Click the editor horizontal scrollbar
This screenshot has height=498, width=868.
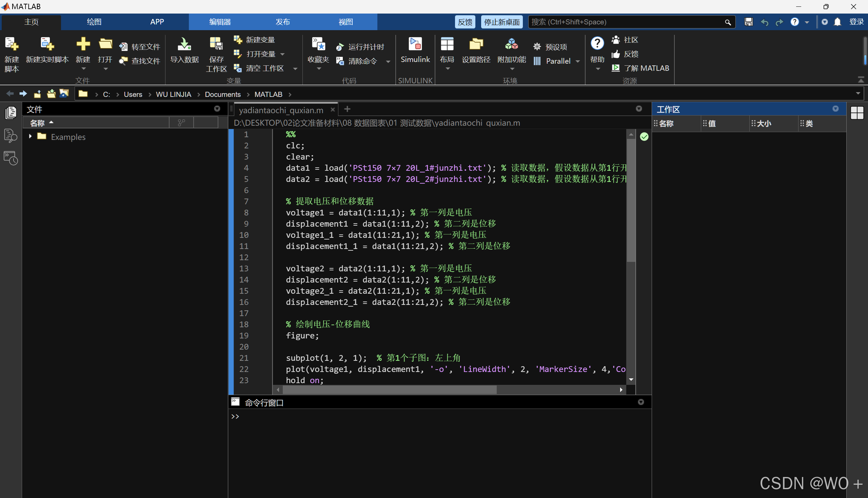(390, 390)
